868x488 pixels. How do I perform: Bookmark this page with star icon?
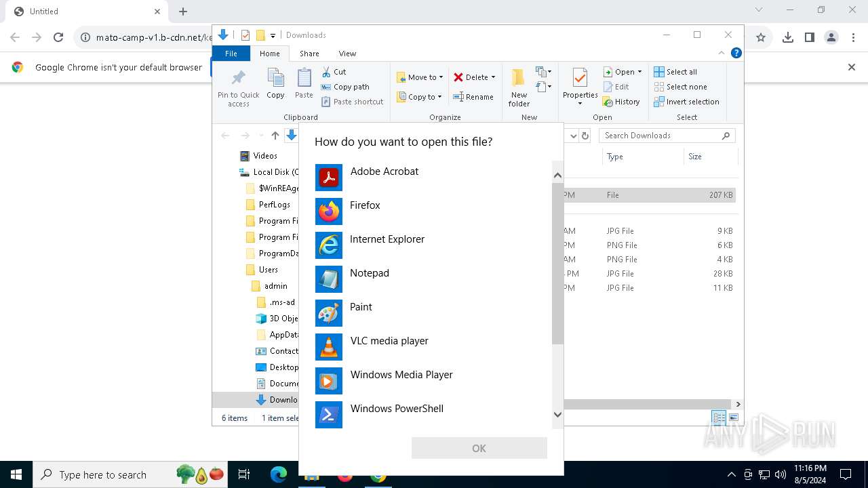click(x=761, y=38)
